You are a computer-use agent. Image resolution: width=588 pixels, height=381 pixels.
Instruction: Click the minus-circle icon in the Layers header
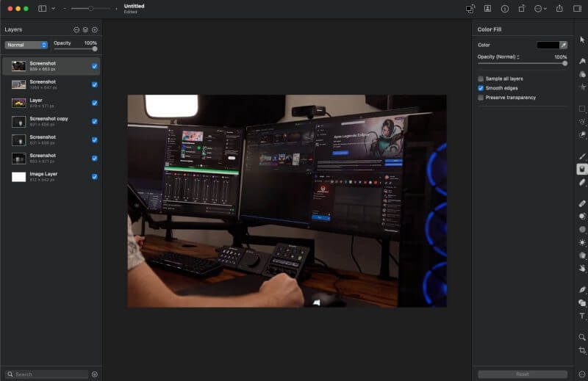76,29
